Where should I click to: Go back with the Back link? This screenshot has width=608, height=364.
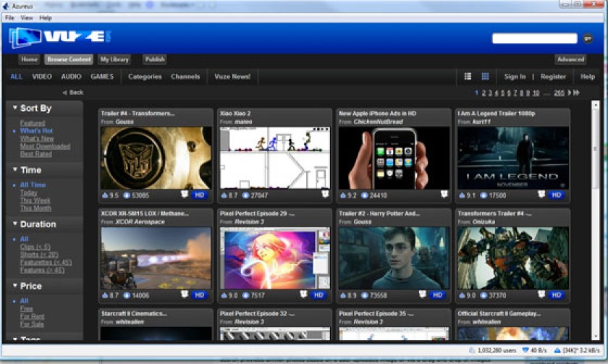(73, 92)
